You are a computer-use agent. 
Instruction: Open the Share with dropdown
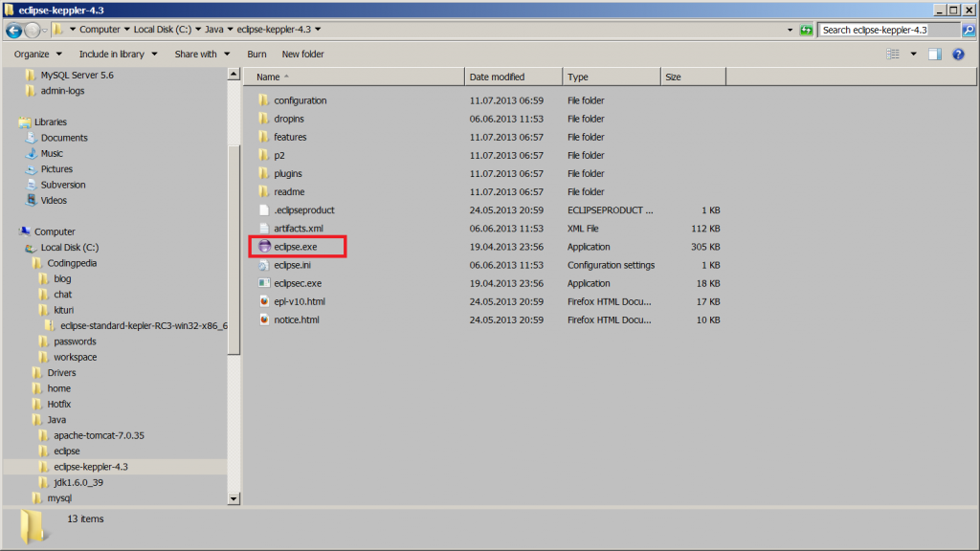pyautogui.click(x=202, y=55)
